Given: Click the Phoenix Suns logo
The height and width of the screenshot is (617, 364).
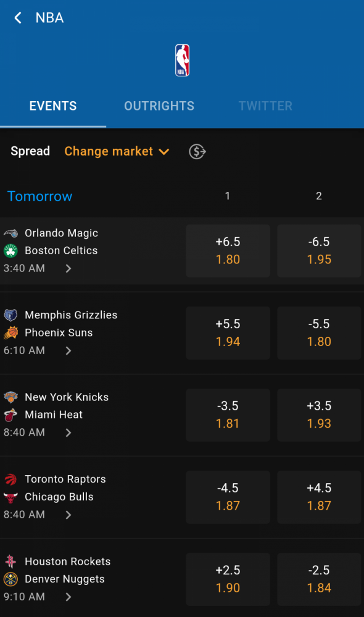Looking at the screenshot, I should [x=10, y=333].
